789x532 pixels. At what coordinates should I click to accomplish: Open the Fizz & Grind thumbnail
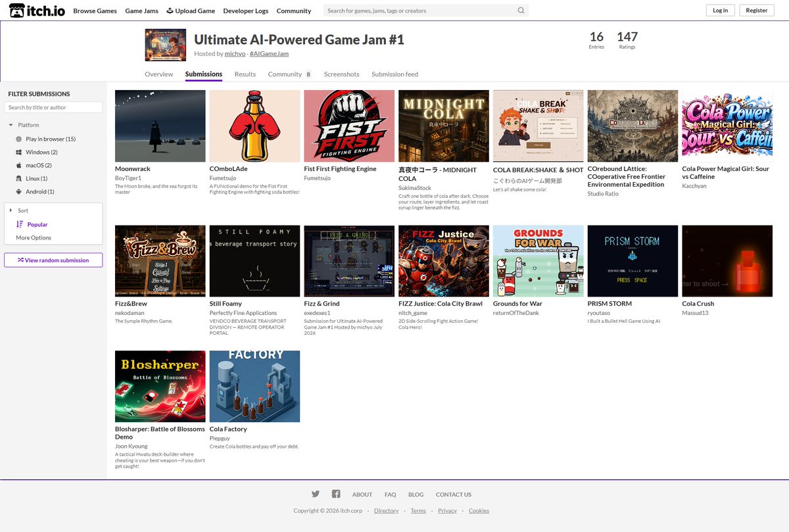click(x=349, y=261)
